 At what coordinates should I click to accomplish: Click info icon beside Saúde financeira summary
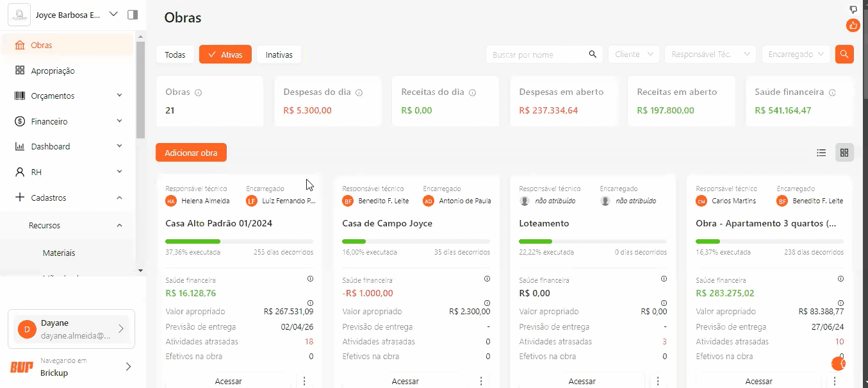pyautogui.click(x=832, y=92)
